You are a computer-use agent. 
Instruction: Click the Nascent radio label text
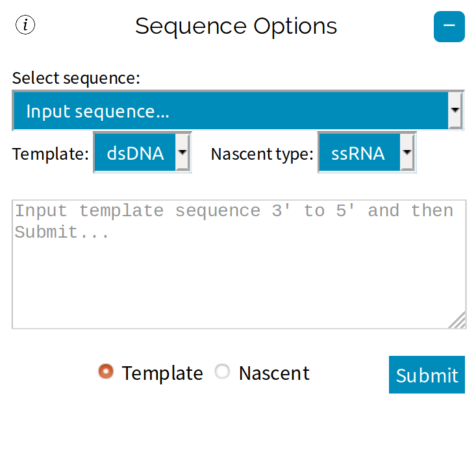[274, 373]
